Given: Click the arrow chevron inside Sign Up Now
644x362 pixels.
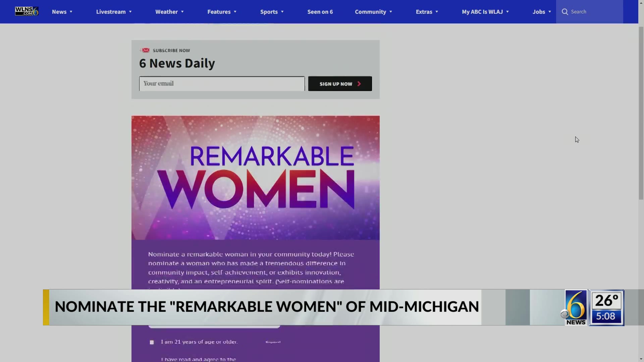Looking at the screenshot, I should click(360, 83).
